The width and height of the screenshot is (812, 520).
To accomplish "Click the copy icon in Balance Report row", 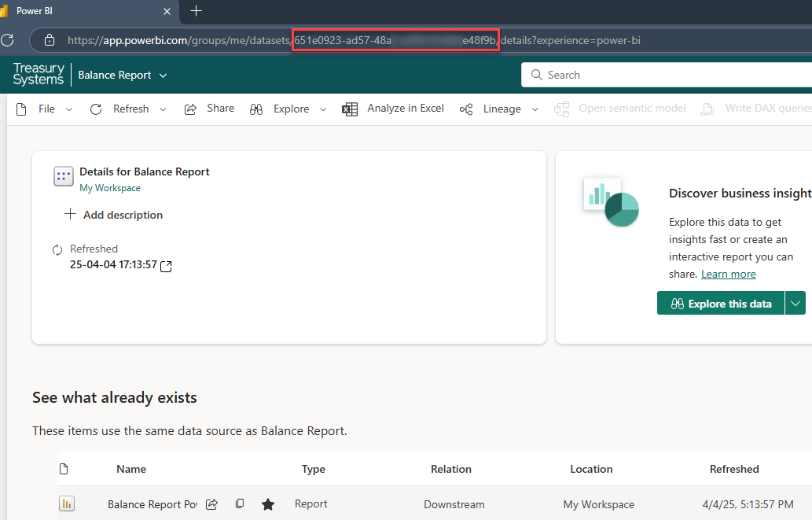I will coord(239,504).
